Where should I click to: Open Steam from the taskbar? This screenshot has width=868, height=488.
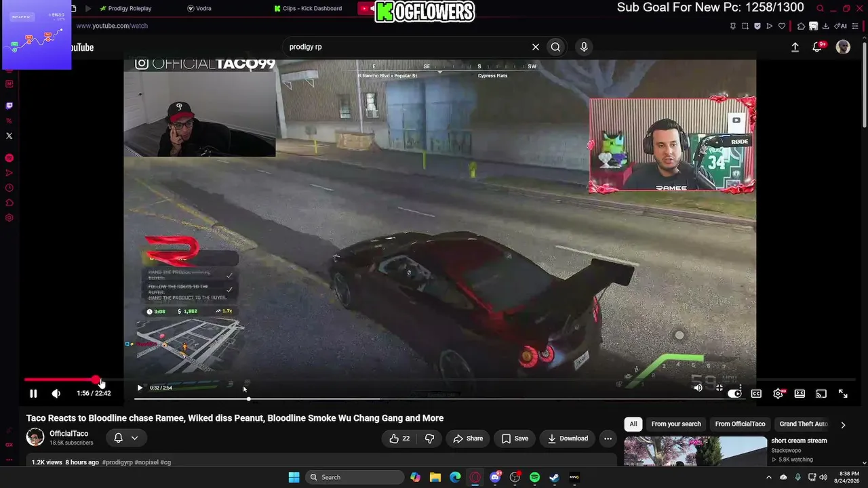(555, 477)
